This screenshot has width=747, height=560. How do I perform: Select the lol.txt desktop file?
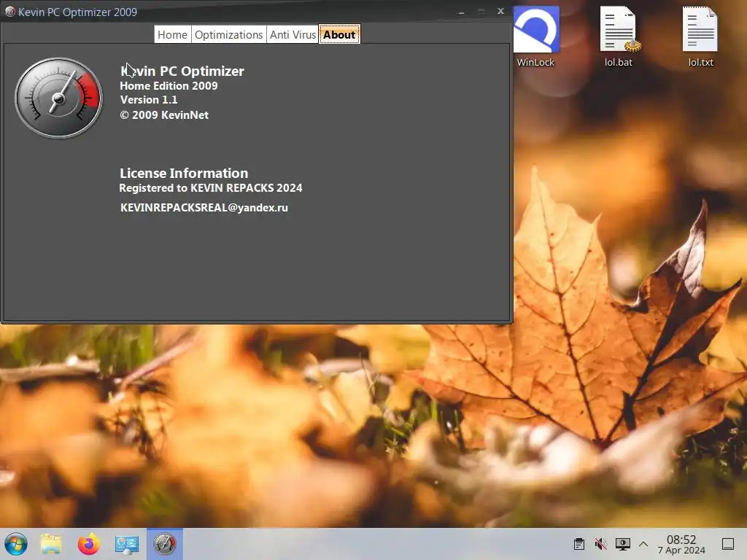click(x=700, y=37)
